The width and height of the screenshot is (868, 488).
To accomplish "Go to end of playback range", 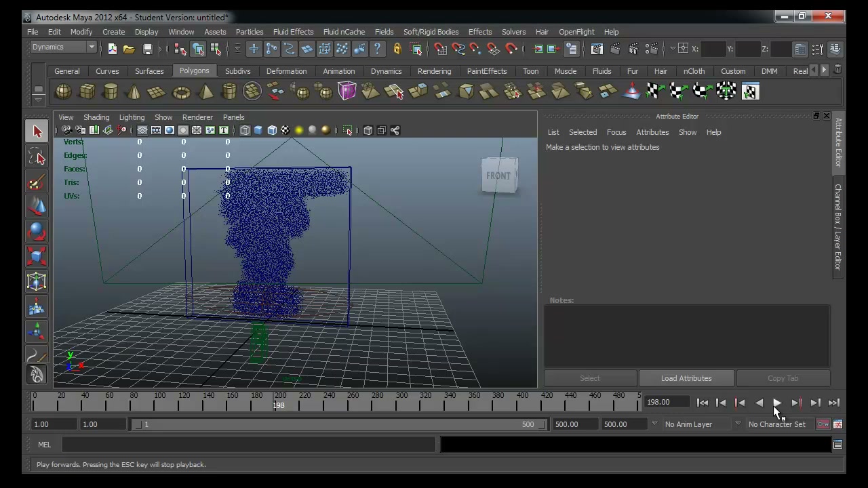I will pyautogui.click(x=834, y=403).
